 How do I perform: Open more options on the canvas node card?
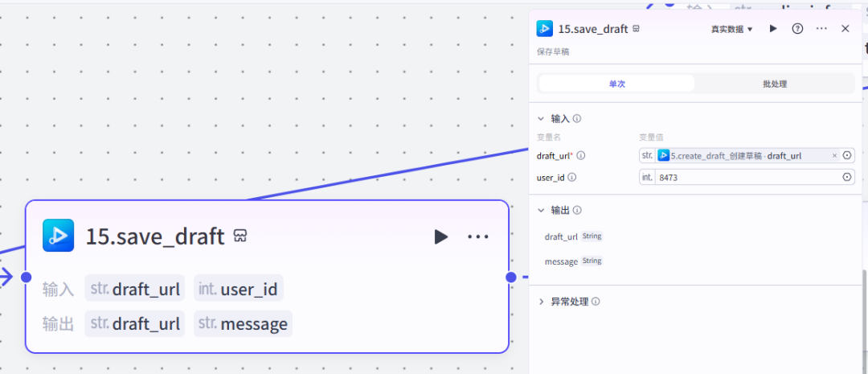(x=477, y=237)
